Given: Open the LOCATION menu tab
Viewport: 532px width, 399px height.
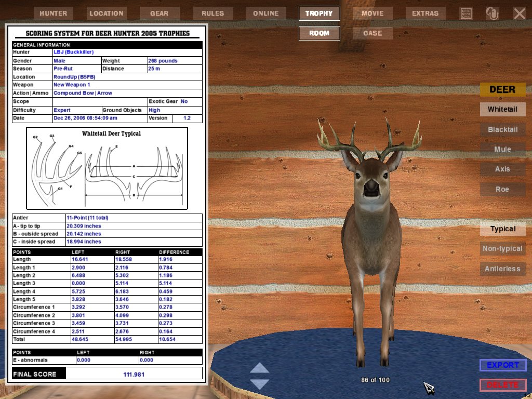Looking at the screenshot, I should (106, 14).
